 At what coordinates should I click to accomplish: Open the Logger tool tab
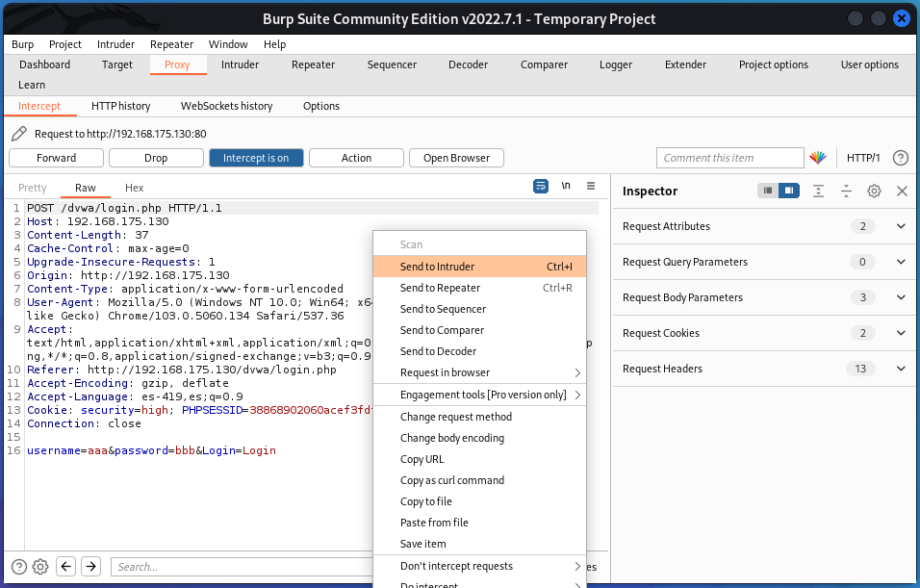pyautogui.click(x=616, y=64)
